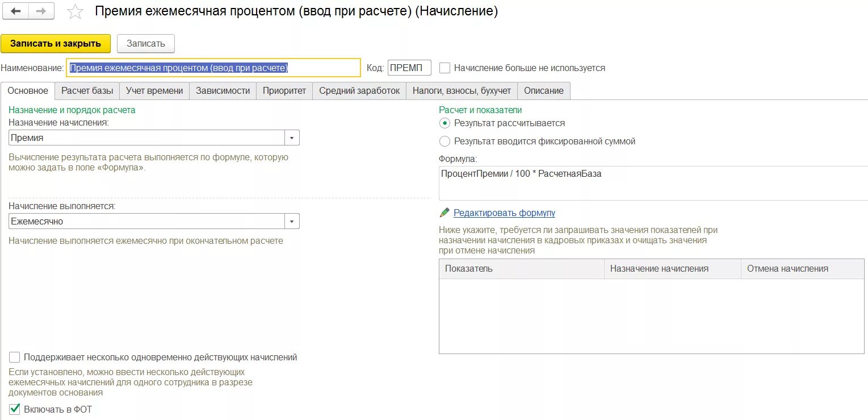The height and width of the screenshot is (420, 868).
Task: Switch to Налоги, взносы, бухучет tab
Action: coord(462,90)
